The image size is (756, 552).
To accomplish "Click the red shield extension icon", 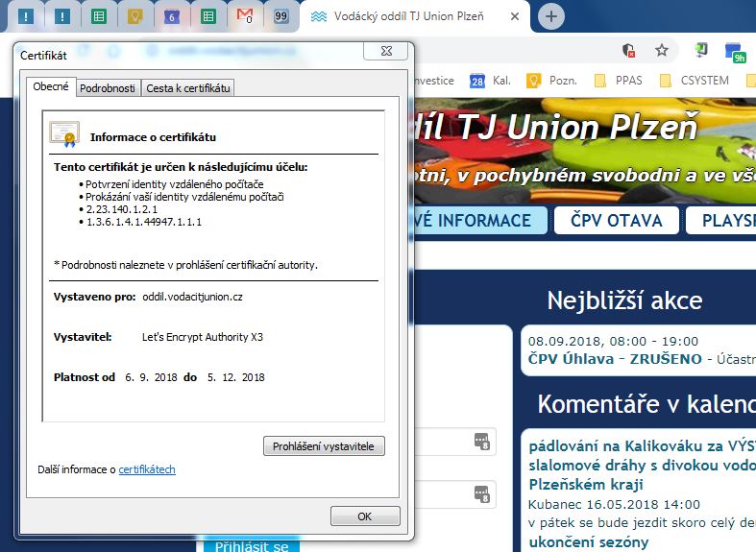I will 629,51.
